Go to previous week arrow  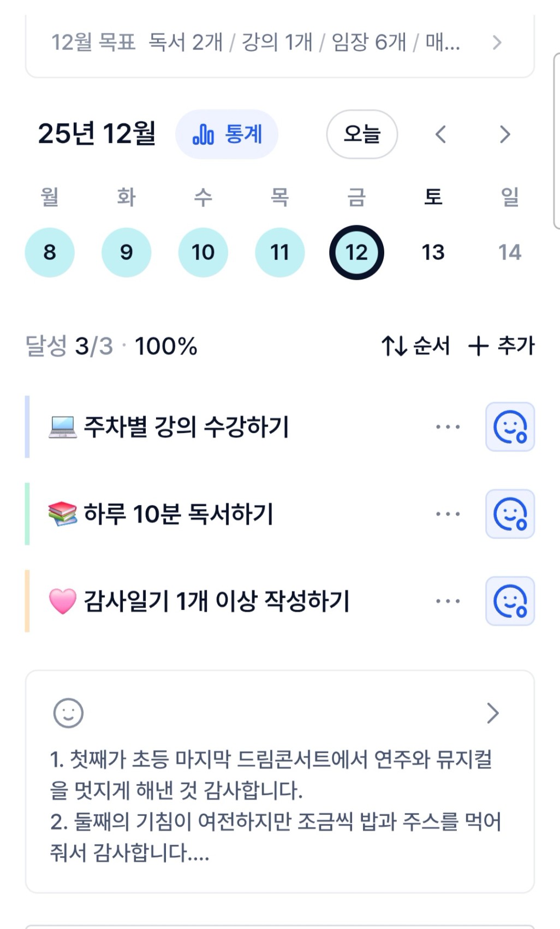tap(441, 134)
